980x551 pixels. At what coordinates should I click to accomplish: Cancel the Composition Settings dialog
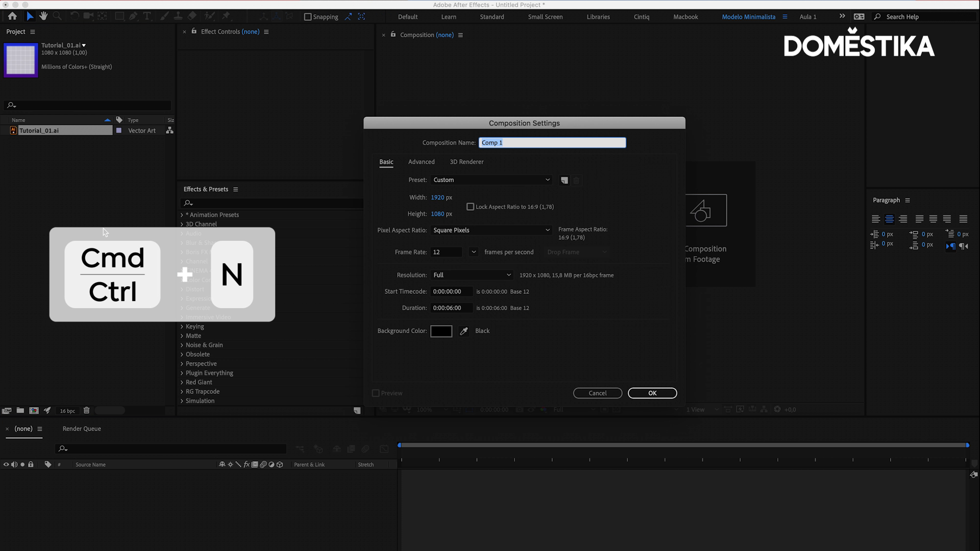click(x=598, y=393)
